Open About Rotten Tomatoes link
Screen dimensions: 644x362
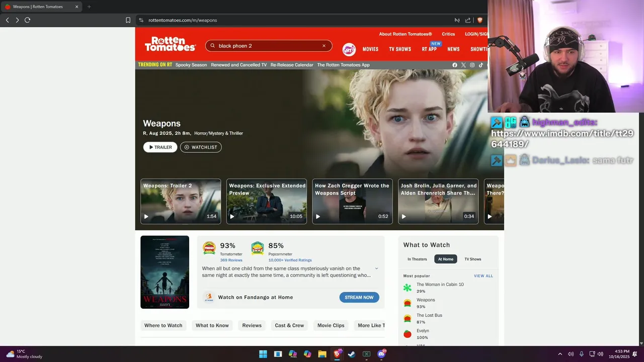pos(406,34)
